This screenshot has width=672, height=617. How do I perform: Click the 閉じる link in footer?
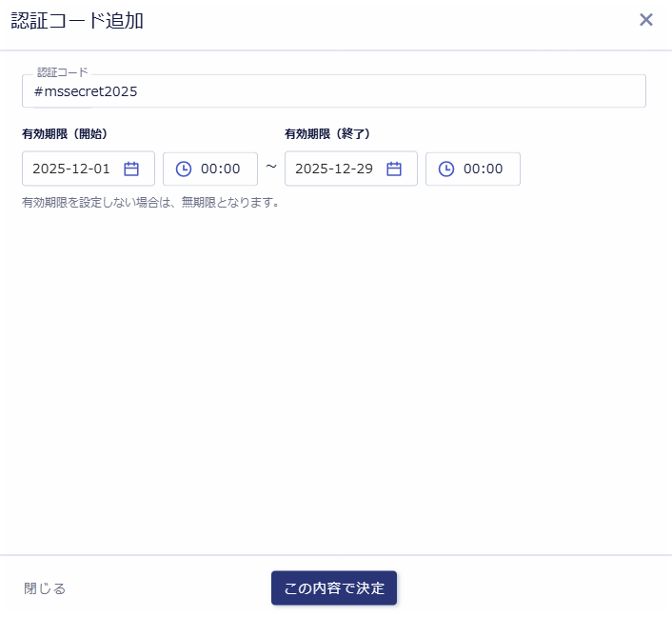point(45,588)
